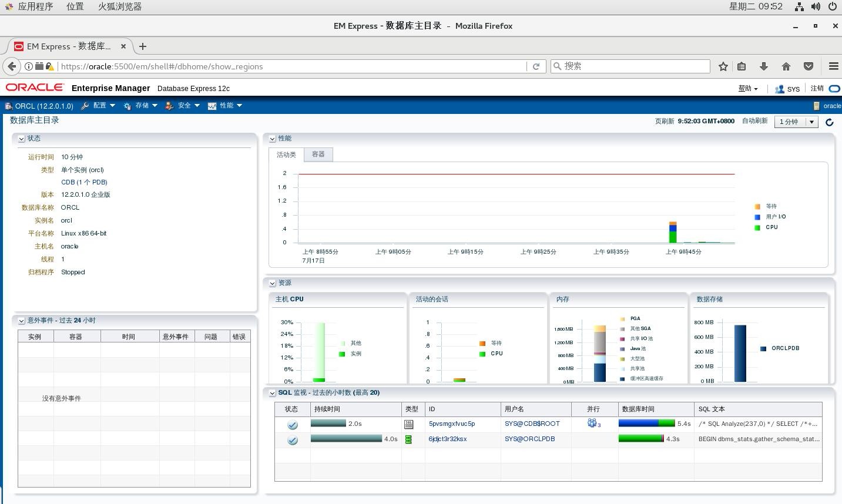
Task: Open the bookmarks library icon
Action: tap(742, 66)
